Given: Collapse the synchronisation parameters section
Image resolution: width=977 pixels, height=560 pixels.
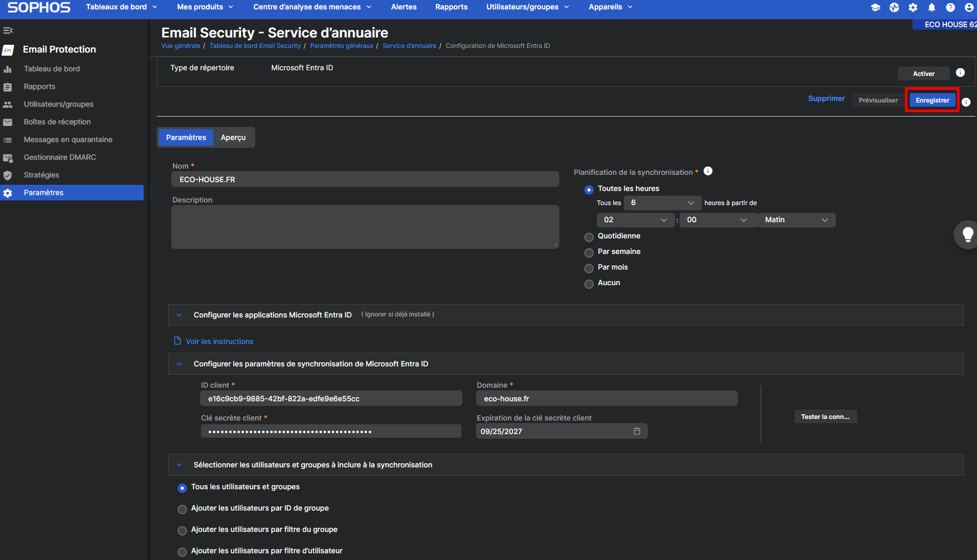Looking at the screenshot, I should pyautogui.click(x=179, y=364).
